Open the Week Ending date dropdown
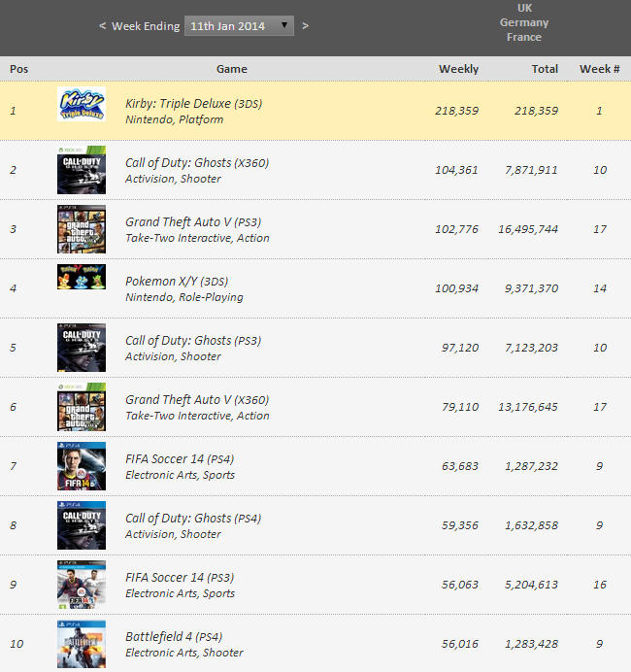This screenshot has height=672, width=631. (x=239, y=25)
